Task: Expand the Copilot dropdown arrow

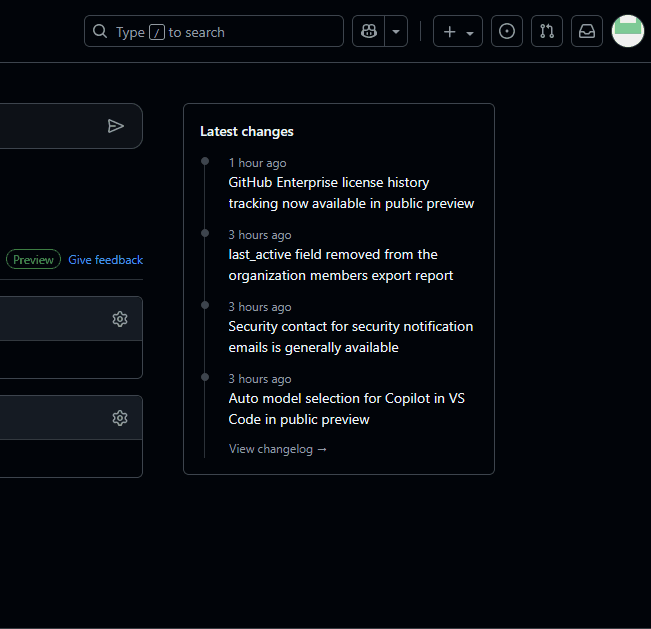Action: 396,31
